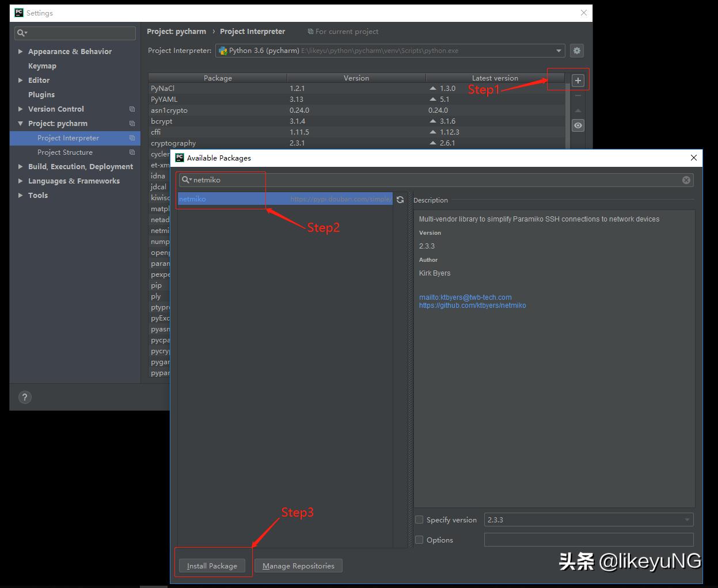Select the cryptography package row
718x588 pixels.
(x=357, y=143)
